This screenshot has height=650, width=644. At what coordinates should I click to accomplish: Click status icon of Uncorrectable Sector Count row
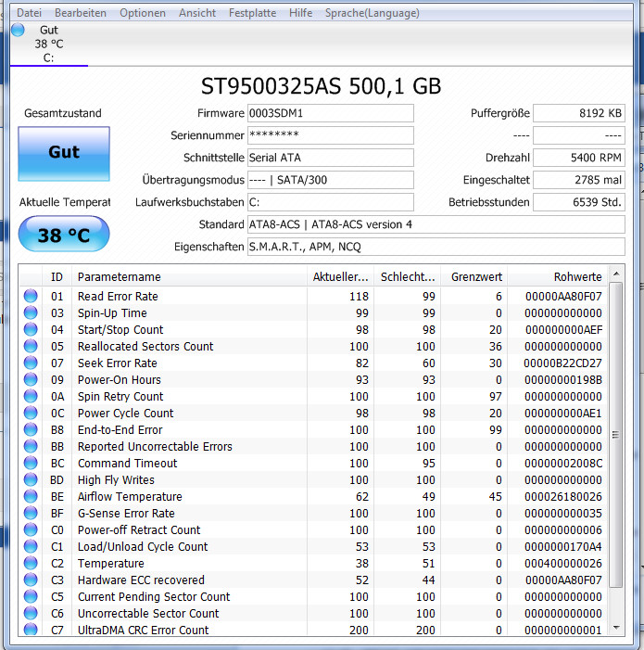click(x=31, y=613)
